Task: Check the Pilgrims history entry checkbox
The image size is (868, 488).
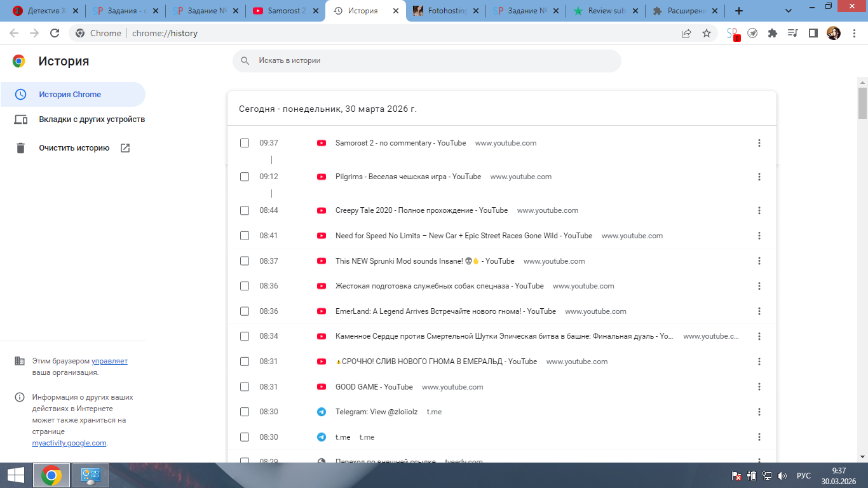Action: [245, 177]
